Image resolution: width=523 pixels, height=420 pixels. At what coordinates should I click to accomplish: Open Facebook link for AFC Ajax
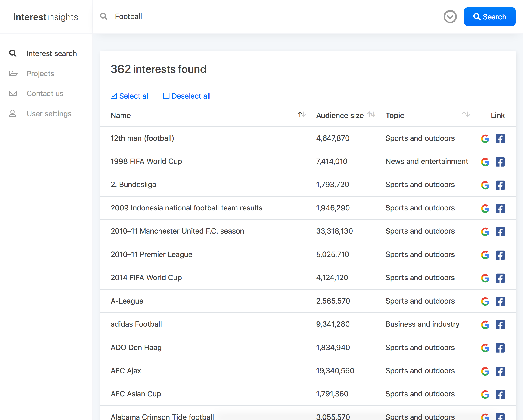pyautogui.click(x=500, y=371)
